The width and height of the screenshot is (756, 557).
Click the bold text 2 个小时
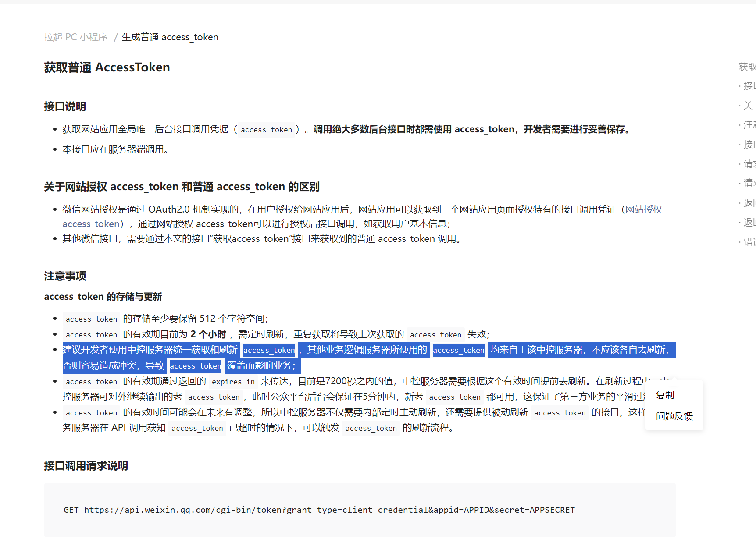click(x=208, y=334)
